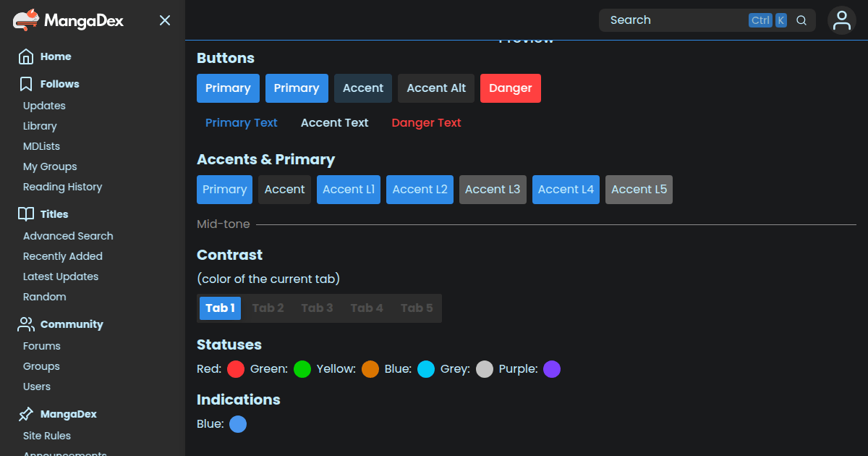Click the Yellow status circle
The image size is (868, 456).
(x=370, y=369)
